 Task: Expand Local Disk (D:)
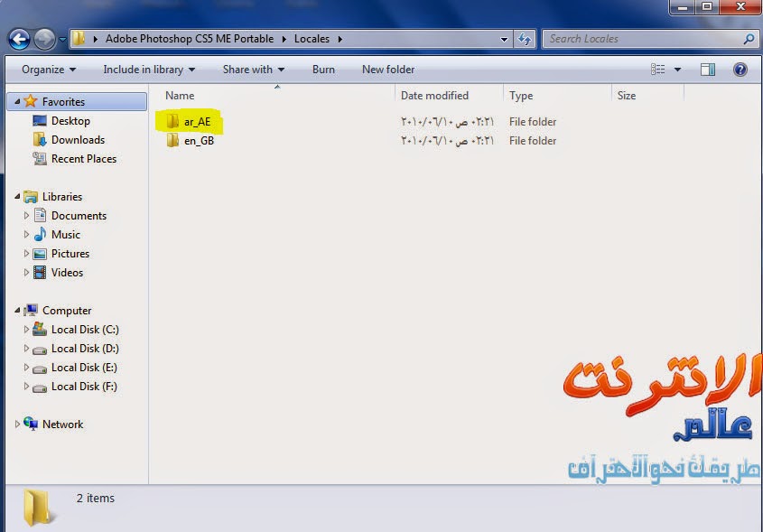point(26,348)
